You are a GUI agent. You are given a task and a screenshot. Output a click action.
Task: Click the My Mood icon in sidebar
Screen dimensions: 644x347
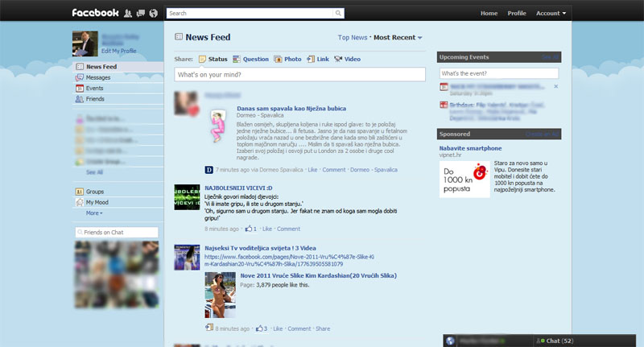(80, 202)
